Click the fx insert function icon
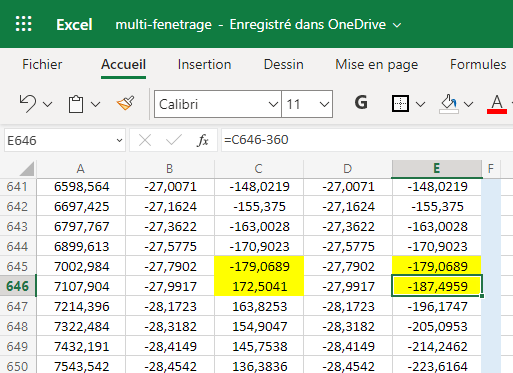The image size is (513, 373). pos(202,140)
